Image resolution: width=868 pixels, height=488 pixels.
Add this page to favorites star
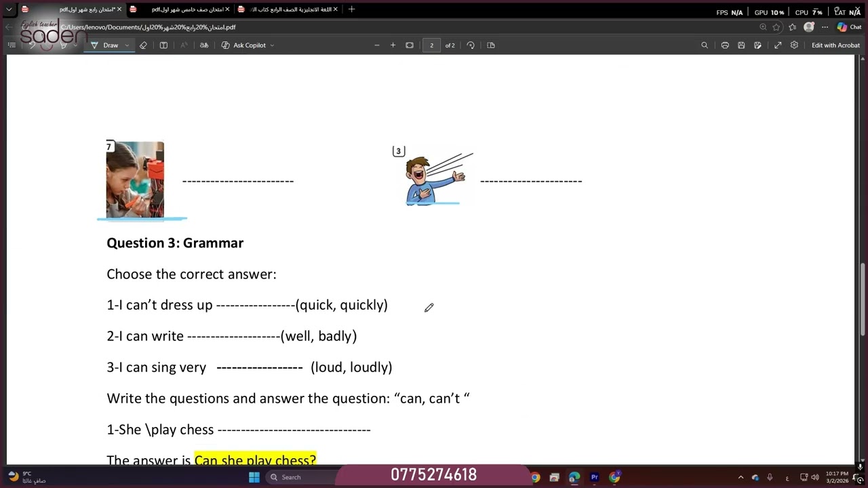pos(776,27)
